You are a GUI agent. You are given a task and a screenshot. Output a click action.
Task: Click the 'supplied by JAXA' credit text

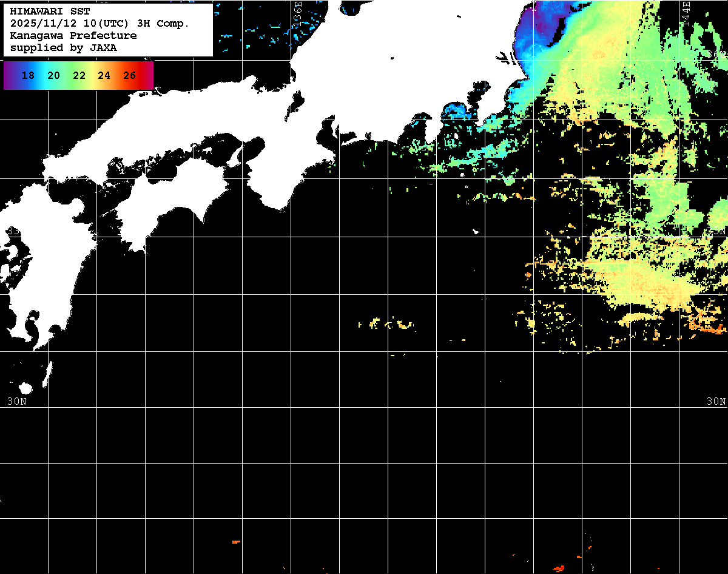point(63,47)
